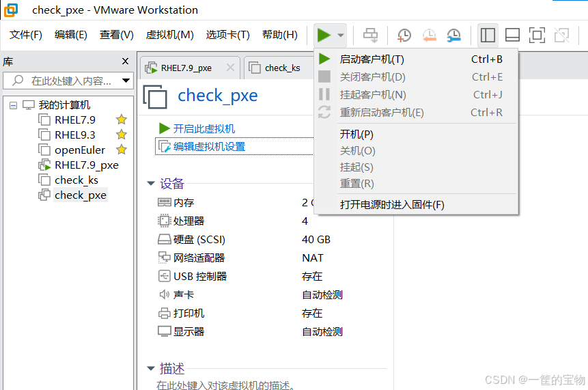Click the 网络适配器 device icon
Image resolution: width=588 pixels, height=390 pixels.
165,257
